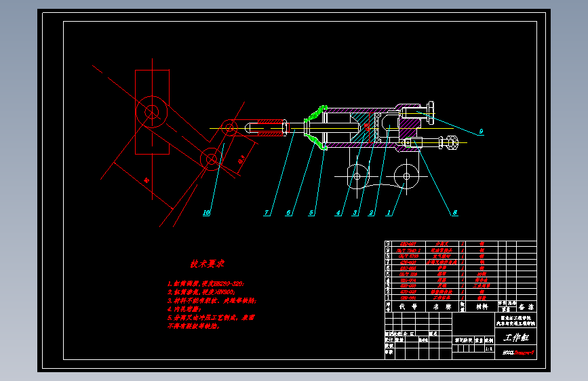Click the cyan part callout number 8
The width and height of the screenshot is (588, 381).
[455, 212]
